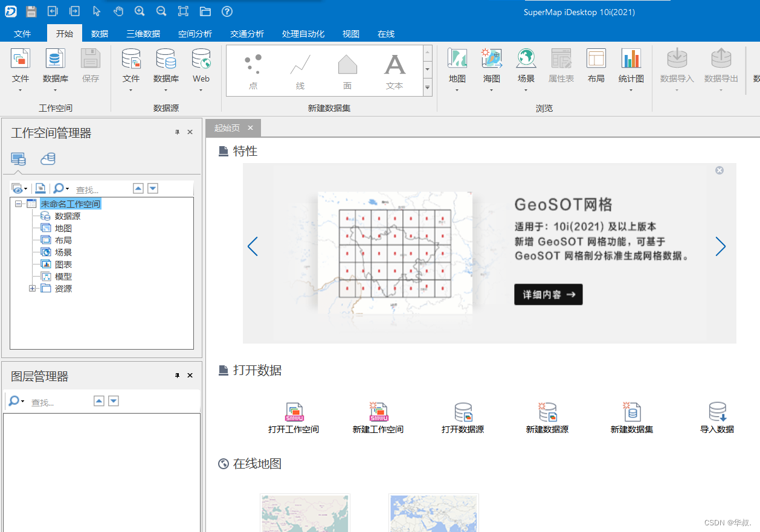Click the full extent view icon
Viewport: 760px width, 532px height.
click(183, 11)
